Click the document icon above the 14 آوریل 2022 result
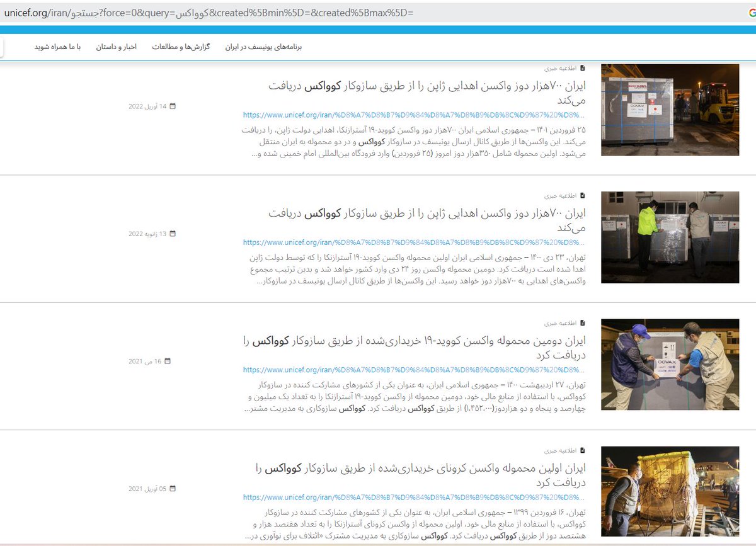Viewport: 756px width, 546px height. click(583, 68)
